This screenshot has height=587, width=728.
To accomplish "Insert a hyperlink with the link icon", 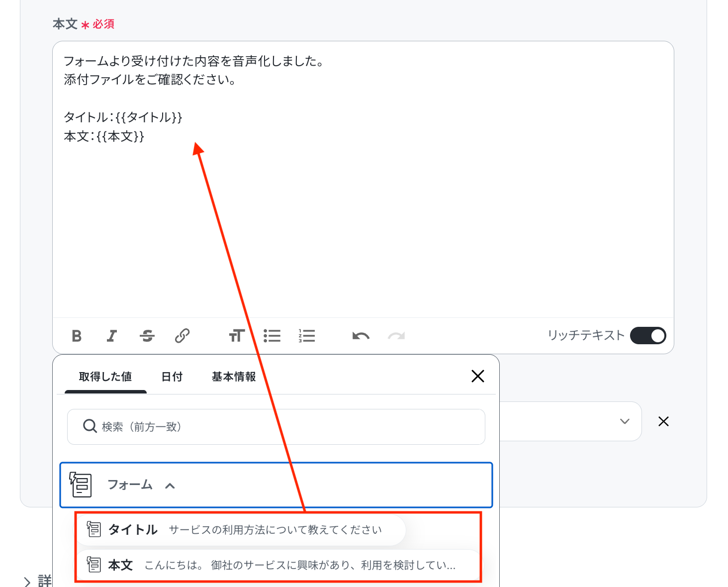I will click(x=182, y=336).
